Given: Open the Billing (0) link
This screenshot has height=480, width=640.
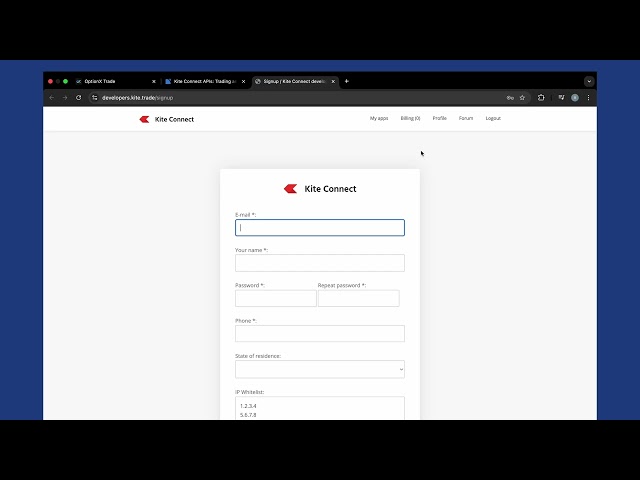Looking at the screenshot, I should pos(410,118).
